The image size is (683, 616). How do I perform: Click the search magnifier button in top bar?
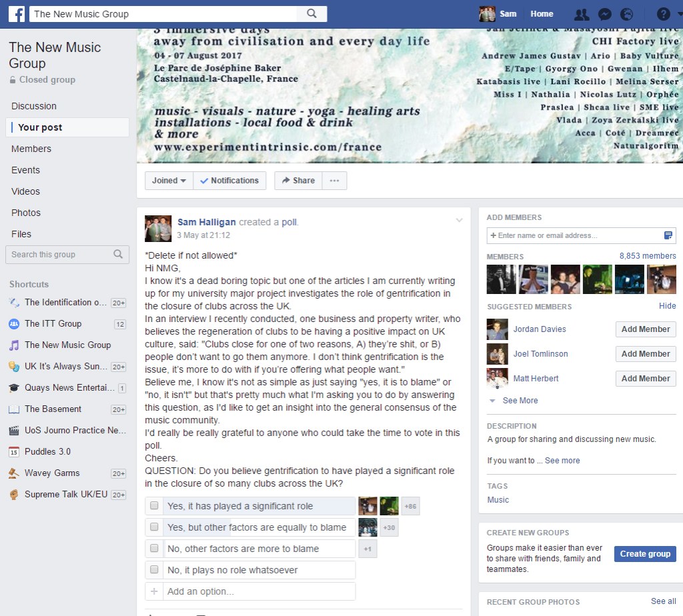311,14
